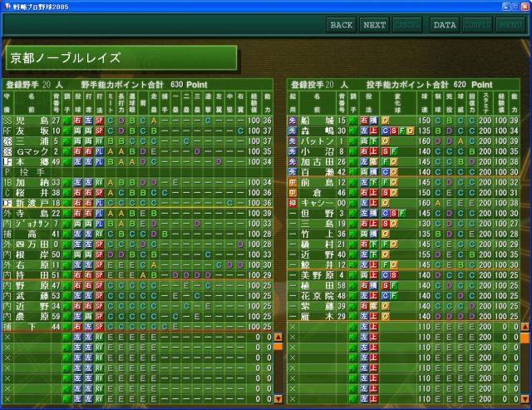Screen dimensions: 532x410
Task: Click the 両 throwing icon for バットン
Action: point(364,141)
